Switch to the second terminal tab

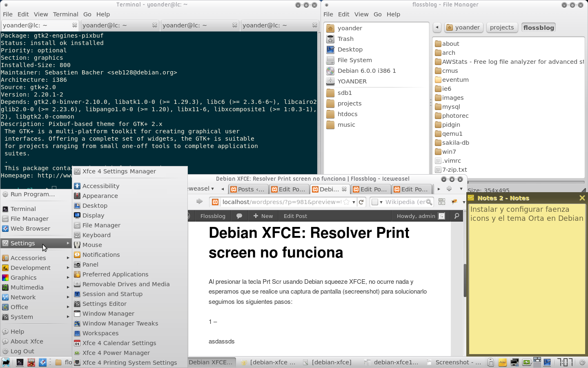[120, 25]
